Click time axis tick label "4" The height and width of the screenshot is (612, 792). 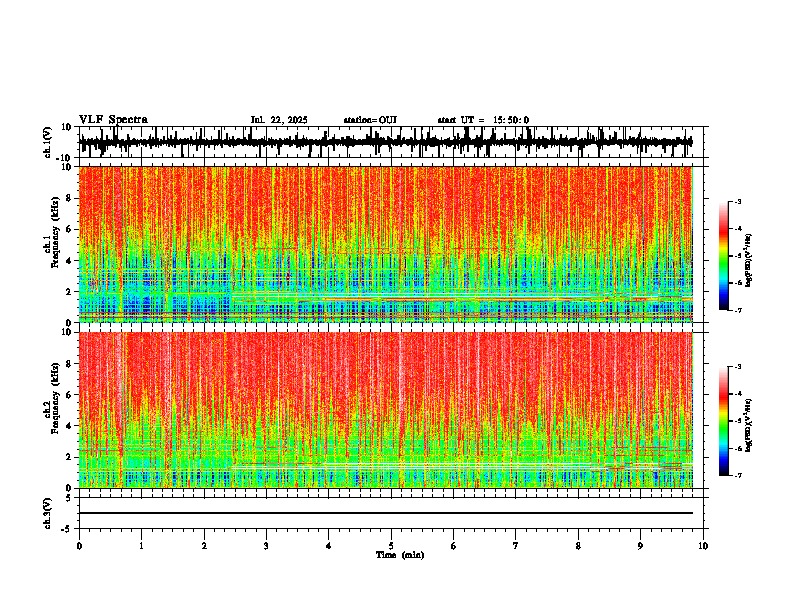(x=328, y=546)
